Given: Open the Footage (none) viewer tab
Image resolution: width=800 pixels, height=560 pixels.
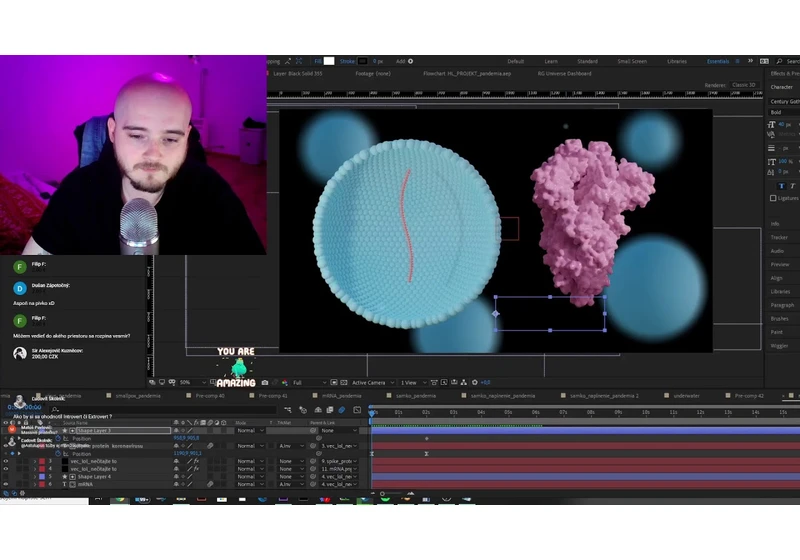Looking at the screenshot, I should [x=373, y=73].
